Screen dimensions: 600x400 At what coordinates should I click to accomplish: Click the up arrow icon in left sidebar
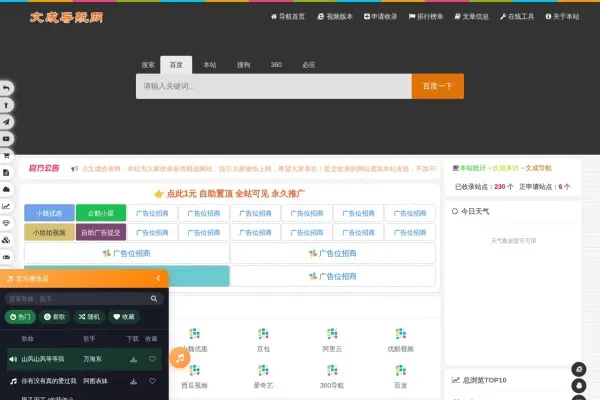tap(6, 105)
